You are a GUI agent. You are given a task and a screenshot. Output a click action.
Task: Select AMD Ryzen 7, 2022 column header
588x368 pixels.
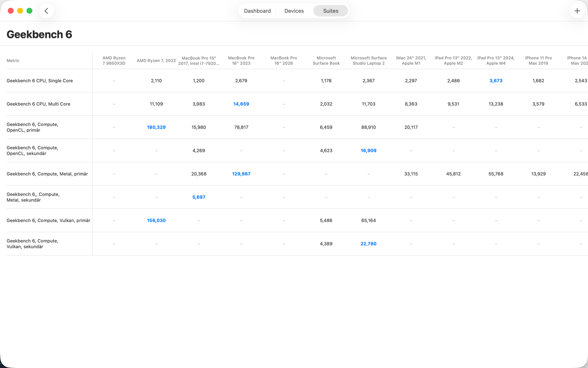pos(156,61)
